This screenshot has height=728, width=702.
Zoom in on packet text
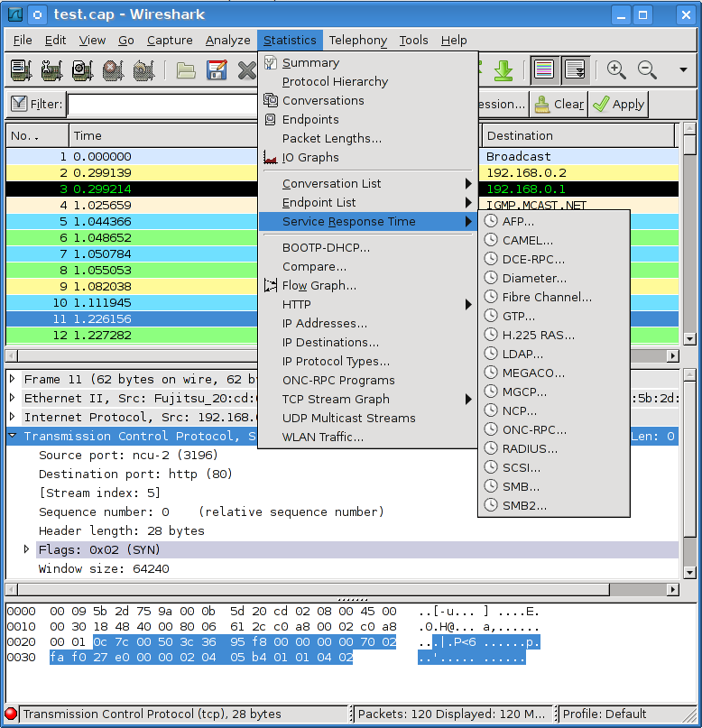pyautogui.click(x=616, y=70)
